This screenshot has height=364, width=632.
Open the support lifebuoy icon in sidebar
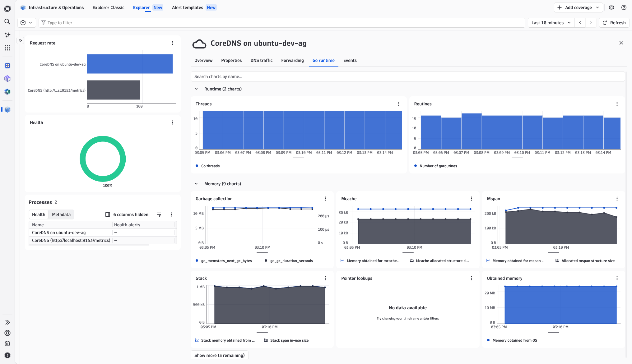(x=7, y=333)
